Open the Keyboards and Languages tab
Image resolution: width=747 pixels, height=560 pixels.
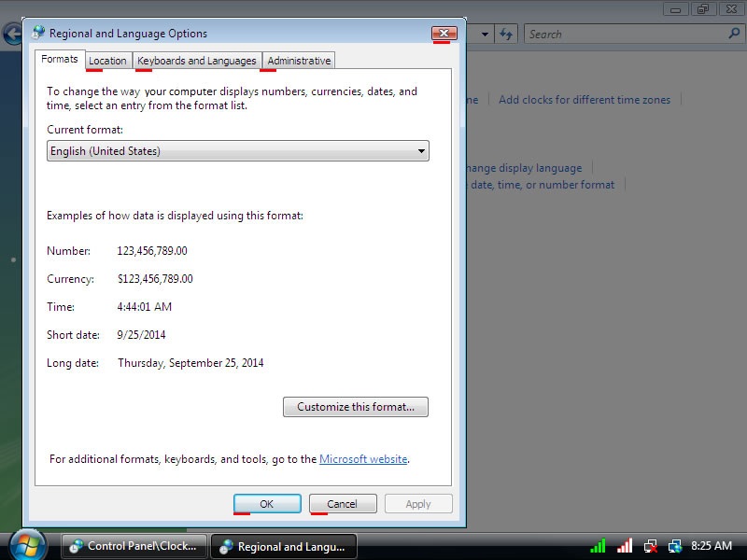pyautogui.click(x=196, y=61)
